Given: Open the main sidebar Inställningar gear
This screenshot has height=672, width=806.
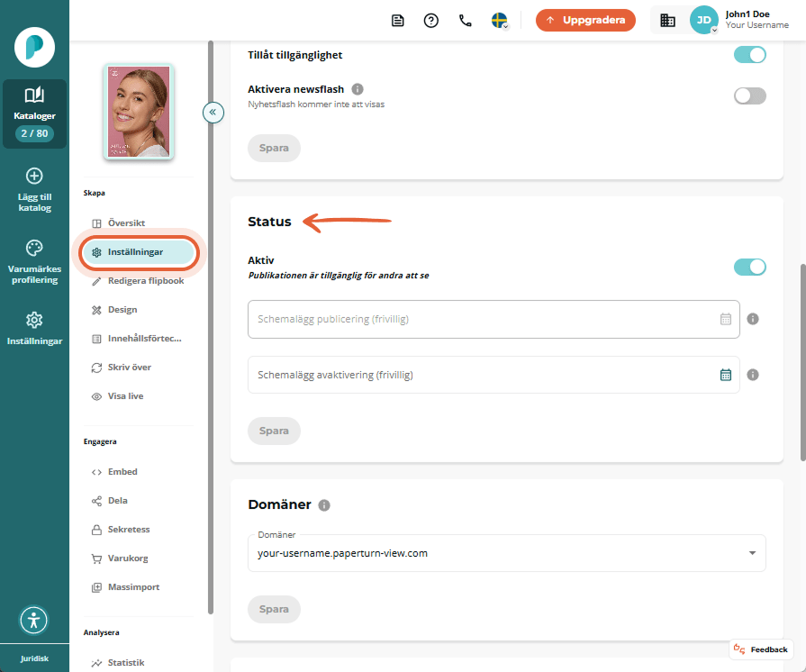Looking at the screenshot, I should pos(34,320).
